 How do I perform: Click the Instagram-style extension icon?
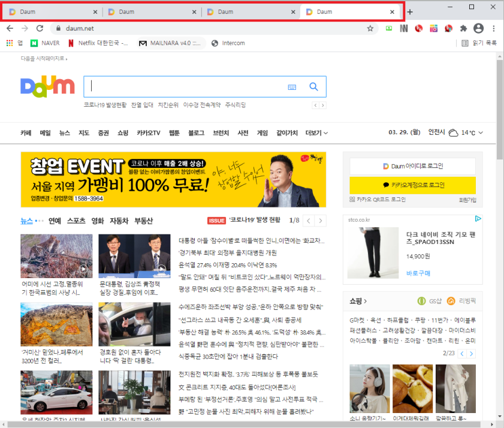click(x=434, y=28)
